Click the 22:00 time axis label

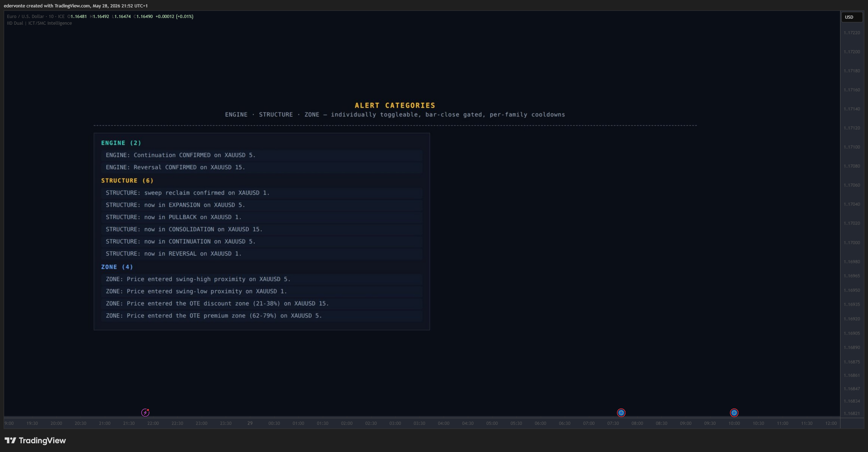(153, 423)
